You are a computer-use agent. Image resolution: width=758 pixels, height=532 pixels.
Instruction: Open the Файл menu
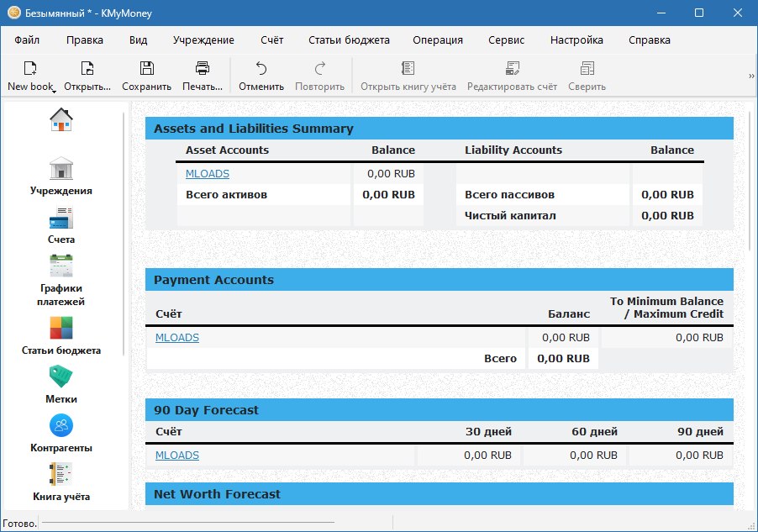27,40
